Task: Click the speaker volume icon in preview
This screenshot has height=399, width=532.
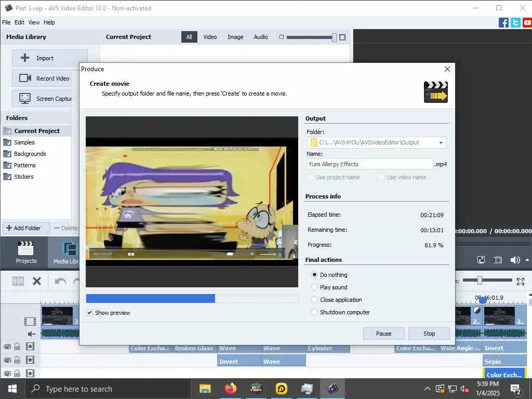Action: (x=515, y=260)
